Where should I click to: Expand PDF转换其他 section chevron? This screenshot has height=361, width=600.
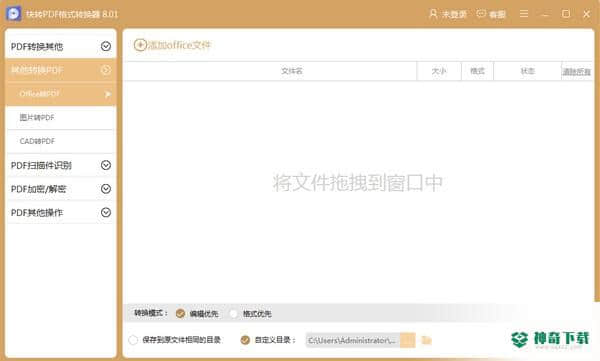pyautogui.click(x=106, y=46)
